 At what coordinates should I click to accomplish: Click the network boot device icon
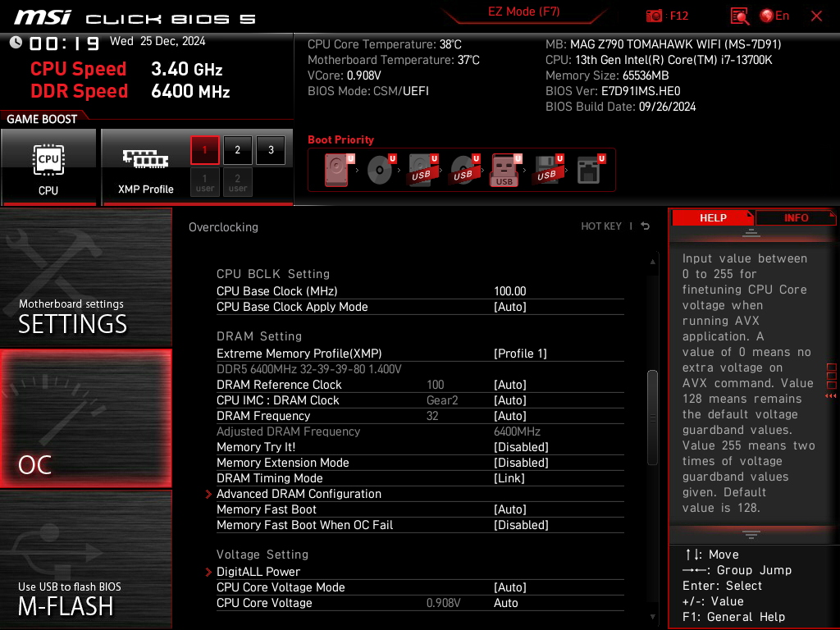pyautogui.click(x=591, y=170)
